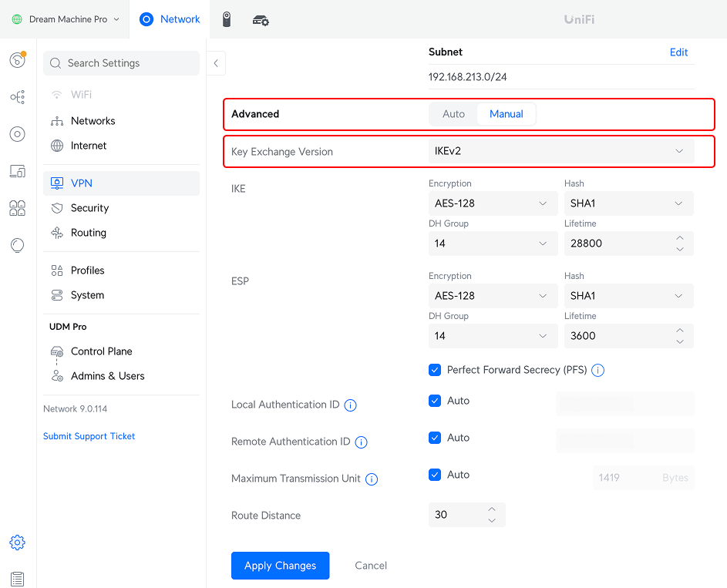Open the topology icon in left rail
Screen dimensions: 727x588
pos(17,97)
